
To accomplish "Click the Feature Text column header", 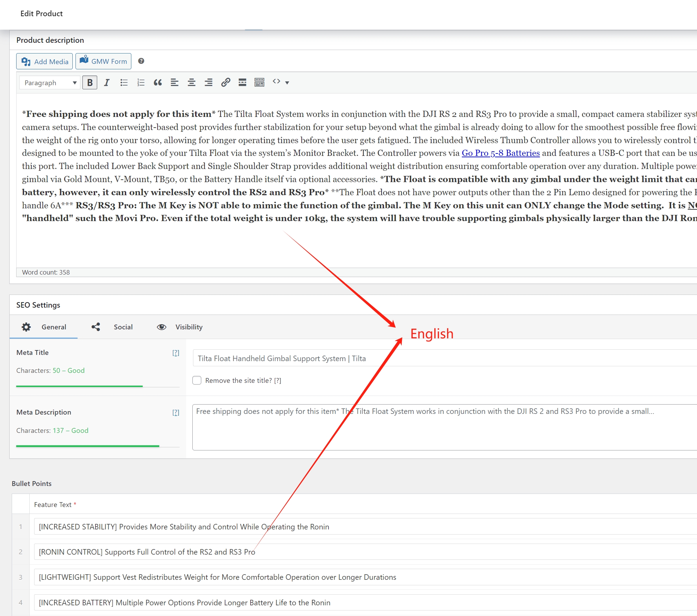I will 55,505.
